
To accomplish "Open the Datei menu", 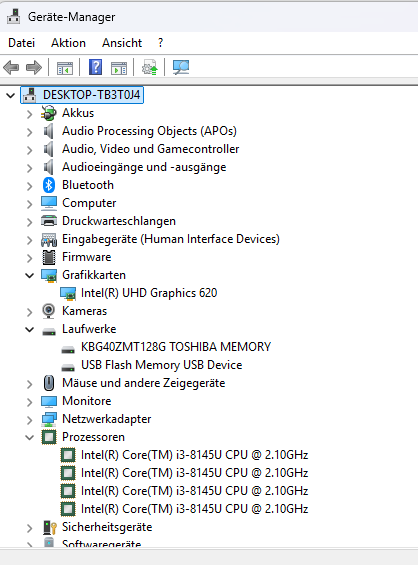I will click(x=22, y=43).
